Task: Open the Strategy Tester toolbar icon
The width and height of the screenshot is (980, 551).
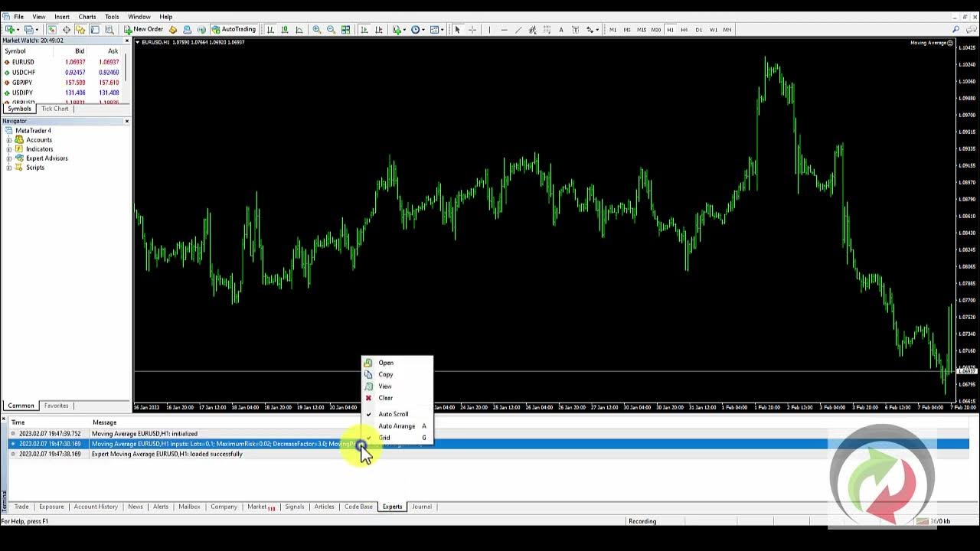Action: 109,30
